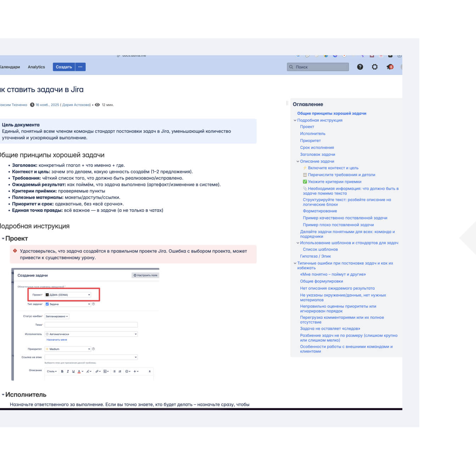This screenshot has width=476, height=476.
Task: Collapse the Проект section heading
Action: point(3,239)
